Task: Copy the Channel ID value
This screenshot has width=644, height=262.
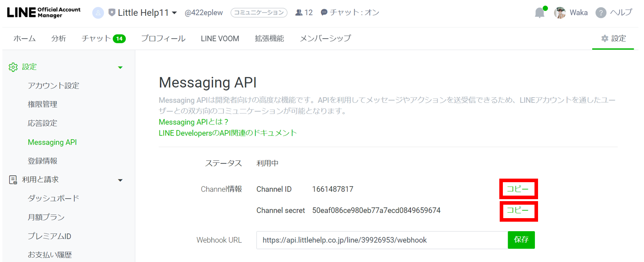Action: coord(518,189)
